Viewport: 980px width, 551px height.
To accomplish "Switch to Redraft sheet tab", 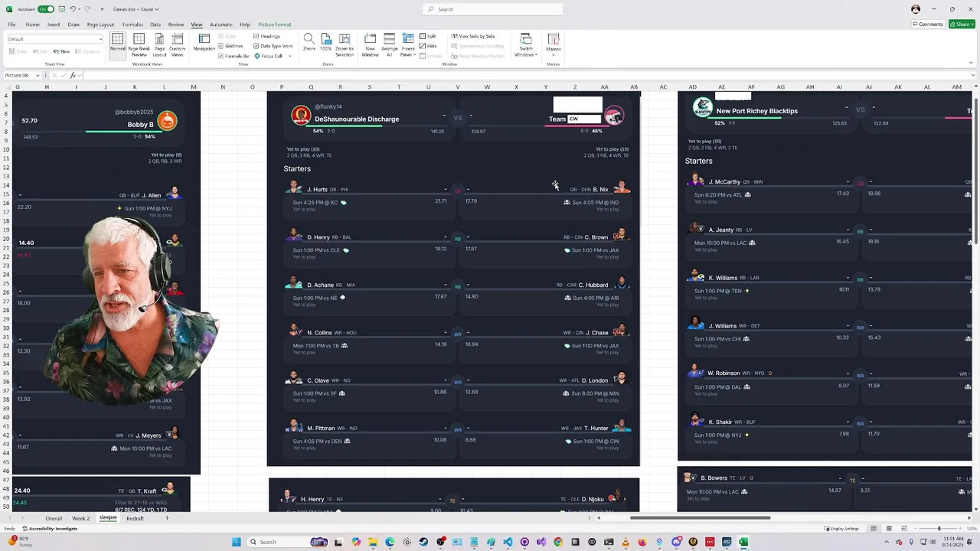I will point(135,518).
